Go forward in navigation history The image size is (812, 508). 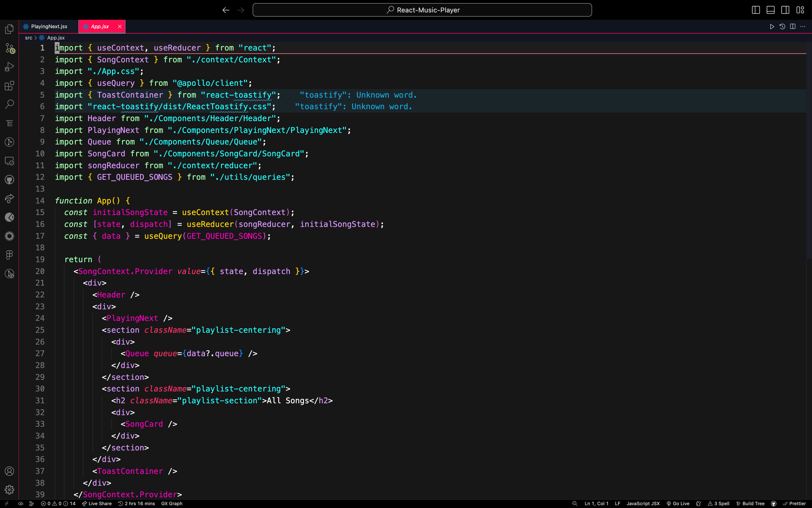coord(240,10)
